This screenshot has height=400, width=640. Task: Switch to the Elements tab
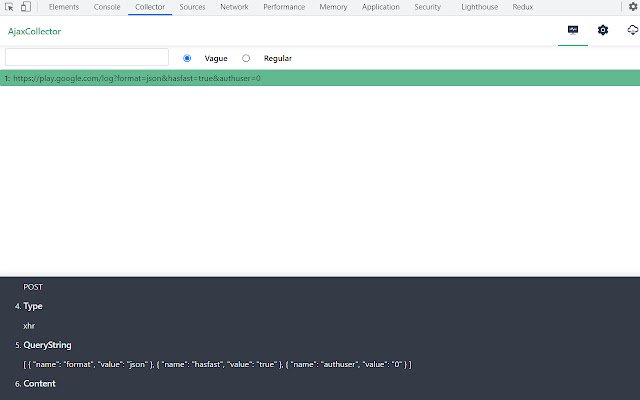click(64, 7)
